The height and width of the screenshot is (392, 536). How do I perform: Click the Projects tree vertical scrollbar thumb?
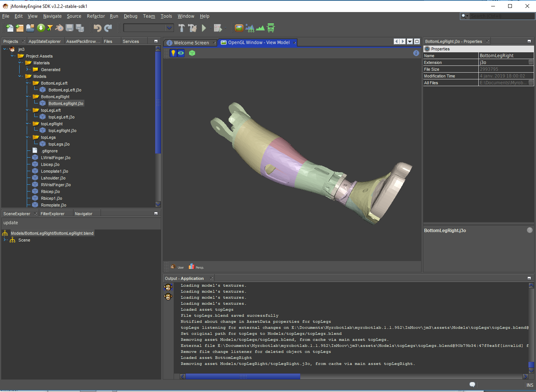pos(158,102)
